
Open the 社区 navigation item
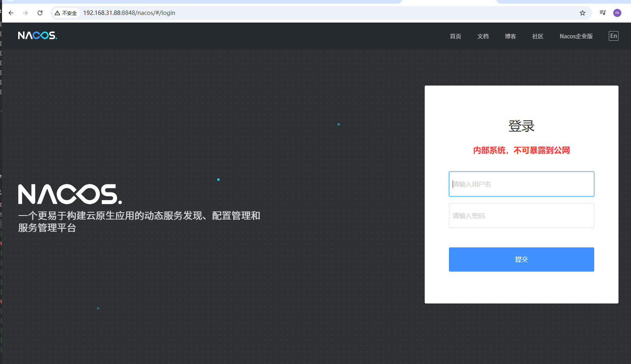coord(538,36)
